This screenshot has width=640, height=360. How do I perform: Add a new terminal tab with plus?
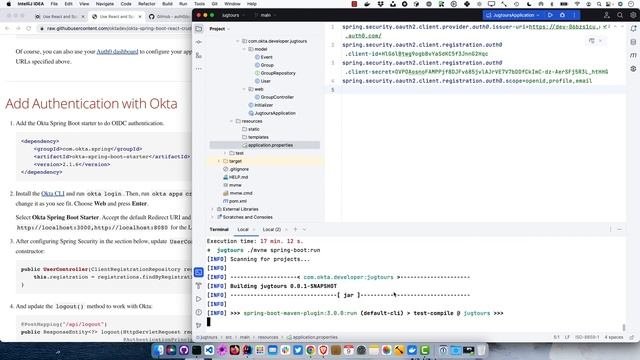296,229
